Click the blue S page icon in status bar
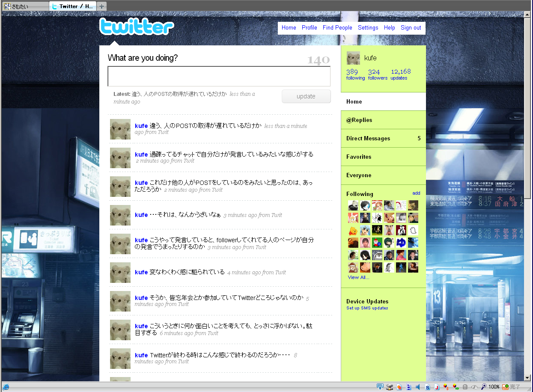533x392 pixels. coord(428,387)
